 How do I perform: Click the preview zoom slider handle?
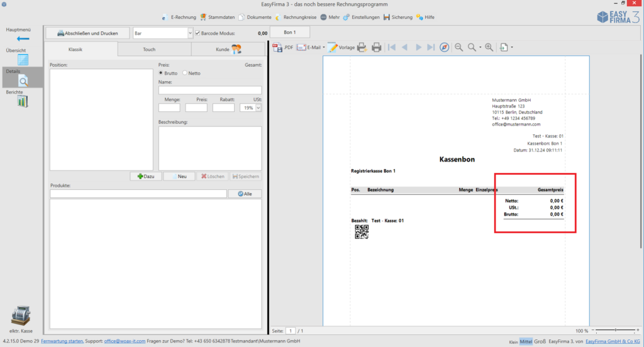pos(615,330)
